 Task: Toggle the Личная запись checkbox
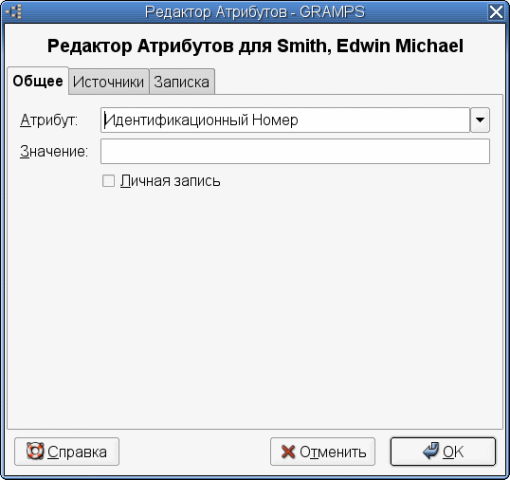[x=108, y=181]
